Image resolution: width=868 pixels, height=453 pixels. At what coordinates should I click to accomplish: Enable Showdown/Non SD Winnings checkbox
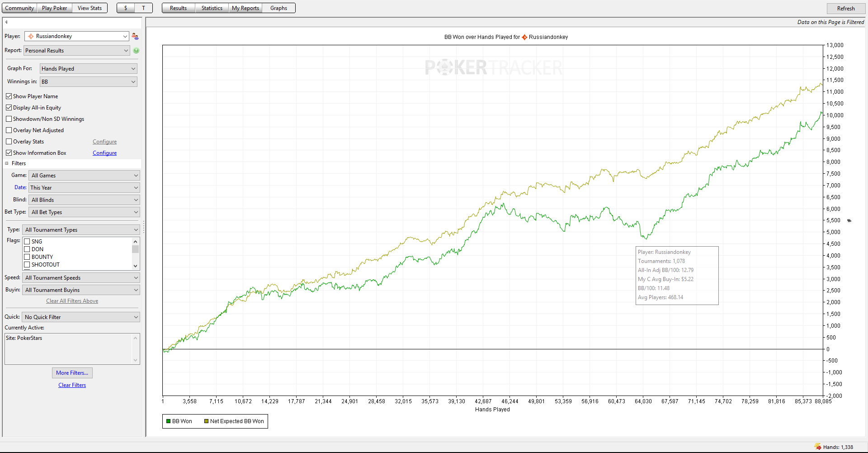(x=9, y=119)
